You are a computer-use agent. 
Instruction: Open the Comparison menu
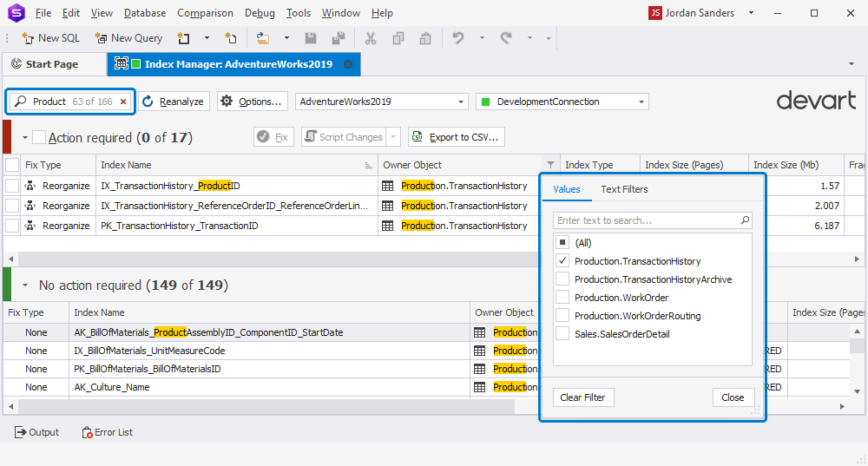click(206, 13)
